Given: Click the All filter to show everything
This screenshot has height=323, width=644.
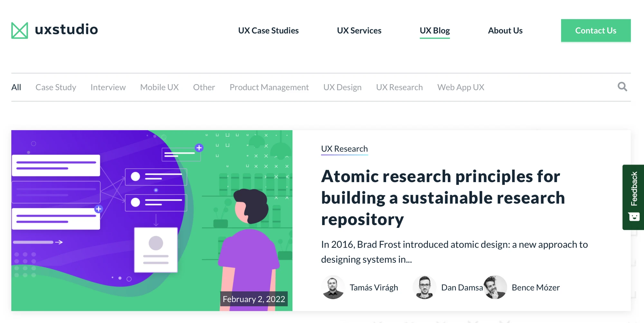Looking at the screenshot, I should coord(16,87).
